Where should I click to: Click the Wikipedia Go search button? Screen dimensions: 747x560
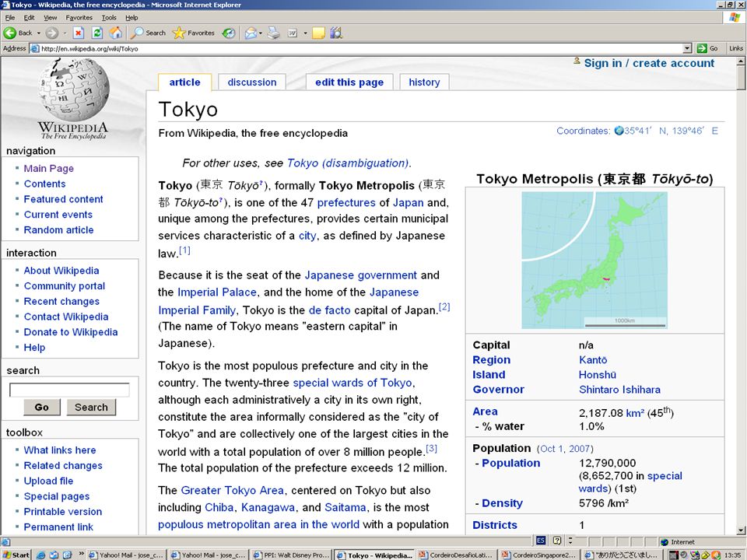(42, 407)
